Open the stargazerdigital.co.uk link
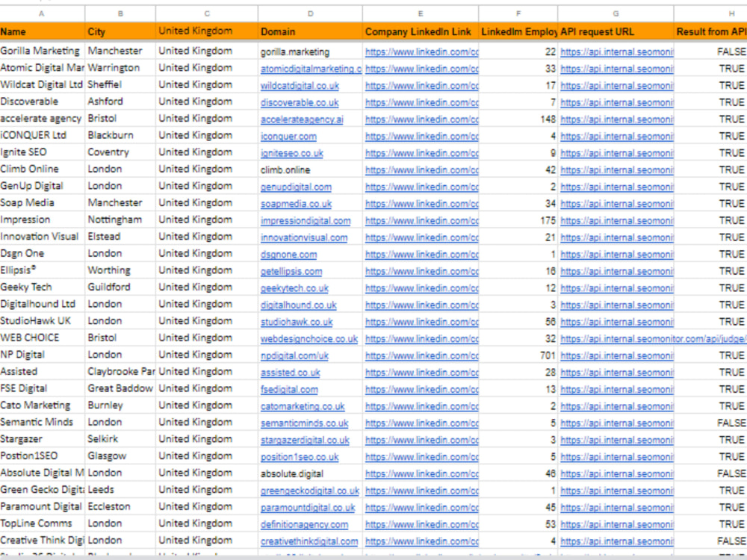This screenshot has height=560, width=747. pyautogui.click(x=305, y=441)
